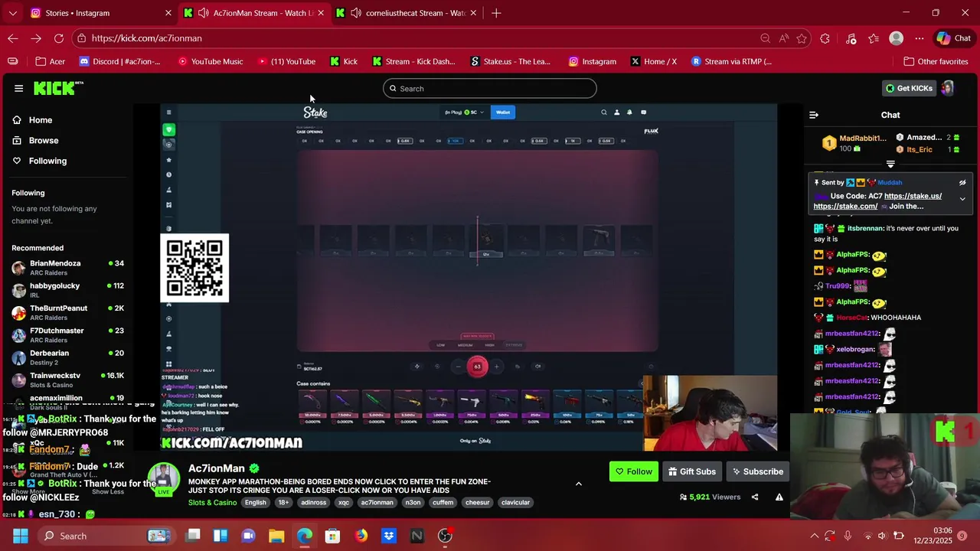Viewport: 980px width, 551px height.
Task: Open Edge Settings and more menu
Action: coord(920,38)
